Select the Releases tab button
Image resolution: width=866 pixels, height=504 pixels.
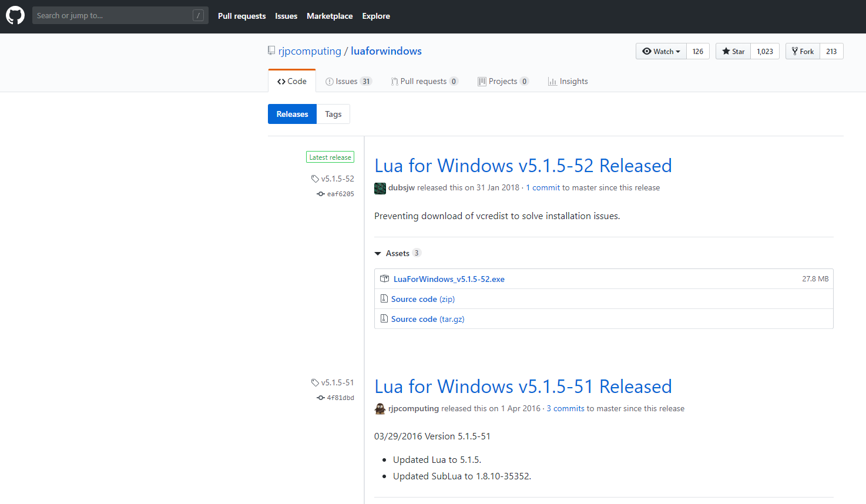(292, 114)
